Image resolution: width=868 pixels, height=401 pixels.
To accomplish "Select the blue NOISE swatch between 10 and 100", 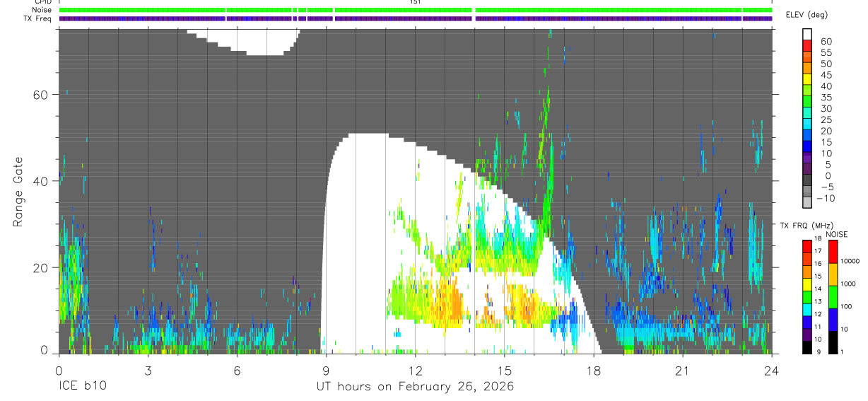I will tap(833, 320).
